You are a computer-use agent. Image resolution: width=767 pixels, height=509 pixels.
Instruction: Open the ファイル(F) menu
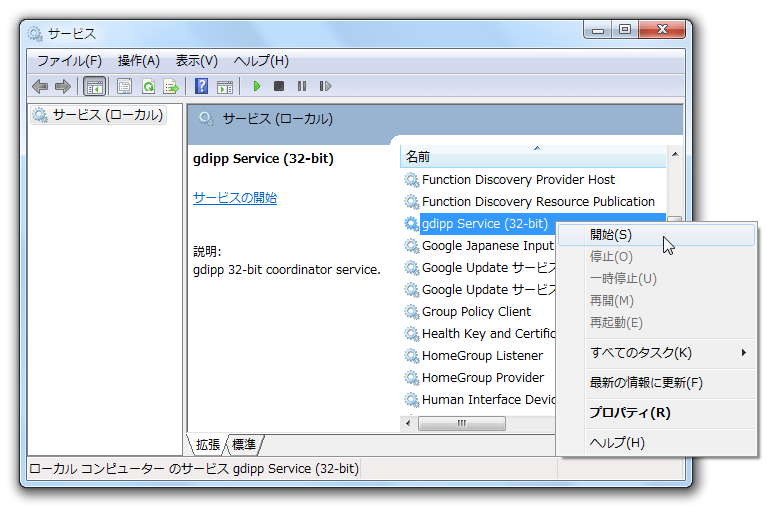(x=69, y=61)
